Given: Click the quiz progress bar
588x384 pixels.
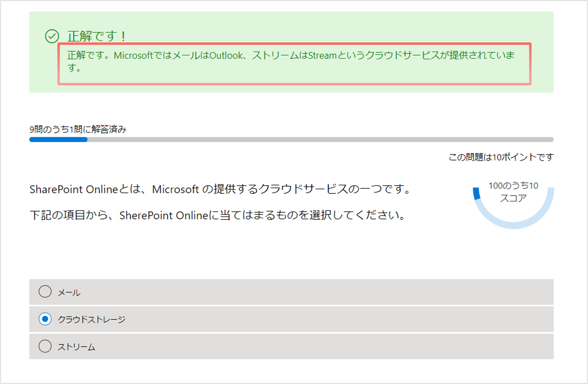Looking at the screenshot, I should [x=291, y=139].
